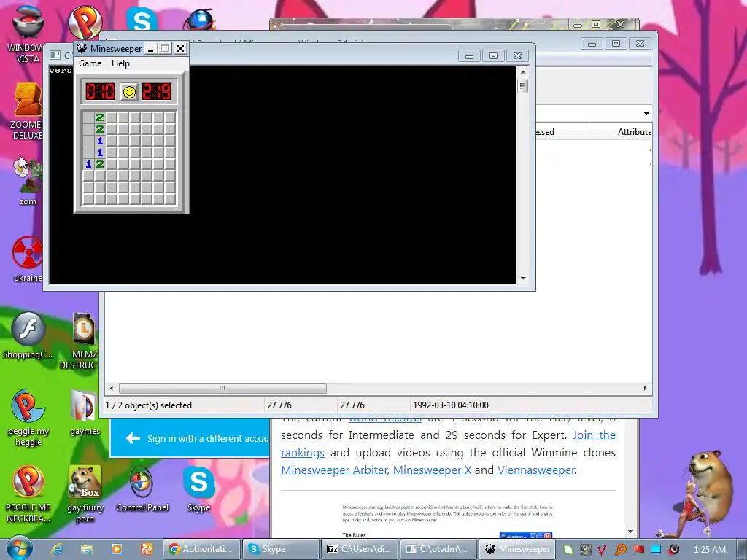Switch to Skype taskbar button

[x=281, y=549]
